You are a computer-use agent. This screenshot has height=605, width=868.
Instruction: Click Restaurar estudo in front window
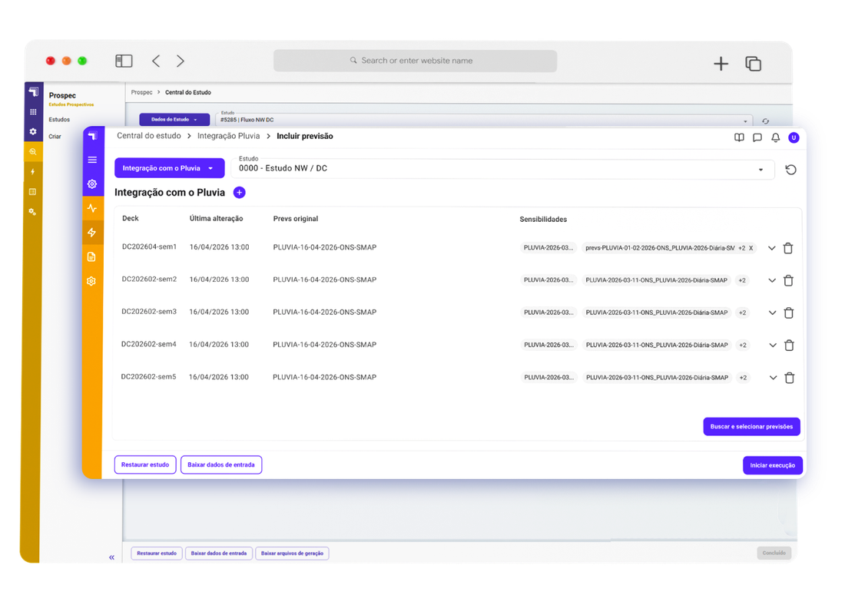pyautogui.click(x=145, y=465)
